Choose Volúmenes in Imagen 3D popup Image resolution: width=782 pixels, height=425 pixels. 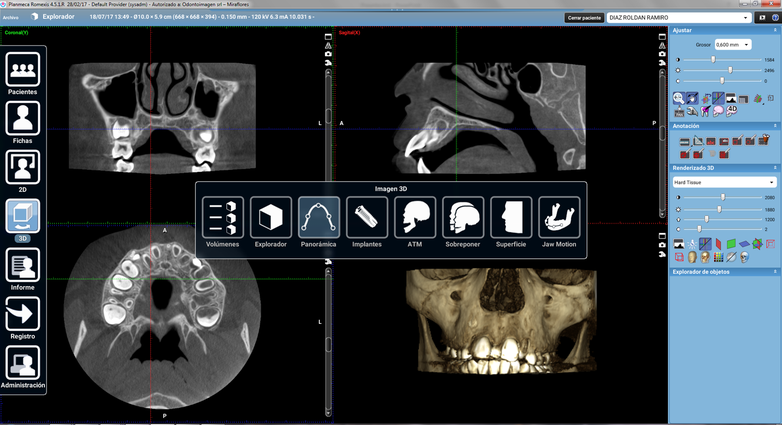223,222
